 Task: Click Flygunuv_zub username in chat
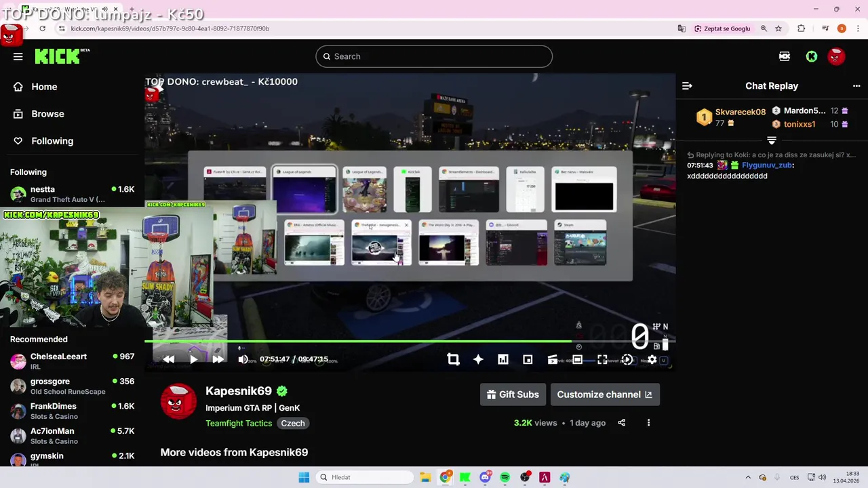[x=767, y=165]
